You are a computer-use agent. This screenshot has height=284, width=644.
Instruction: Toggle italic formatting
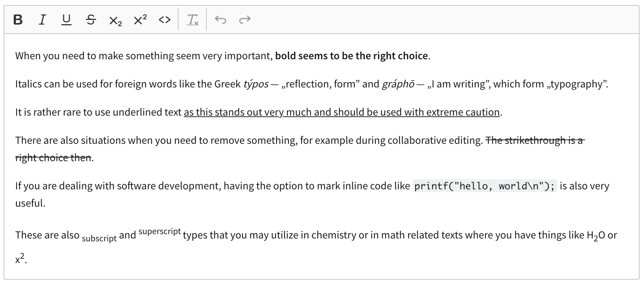[42, 20]
